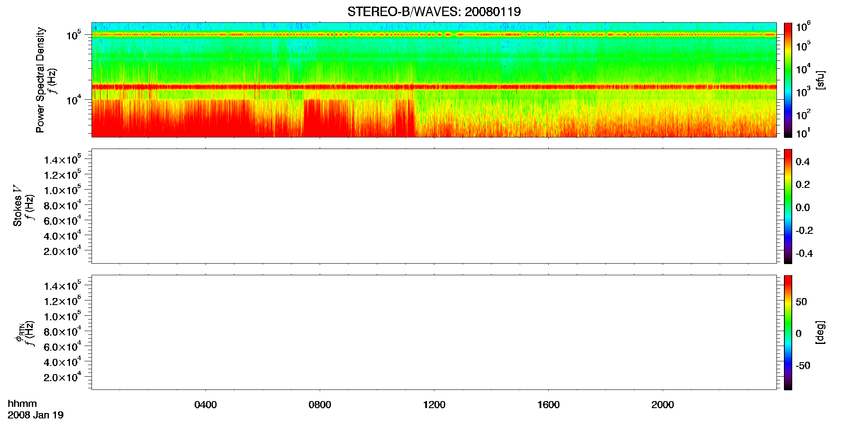Screen dimensions: 868x447
Task: Select the 1200 time tick label
Action: click(434, 405)
